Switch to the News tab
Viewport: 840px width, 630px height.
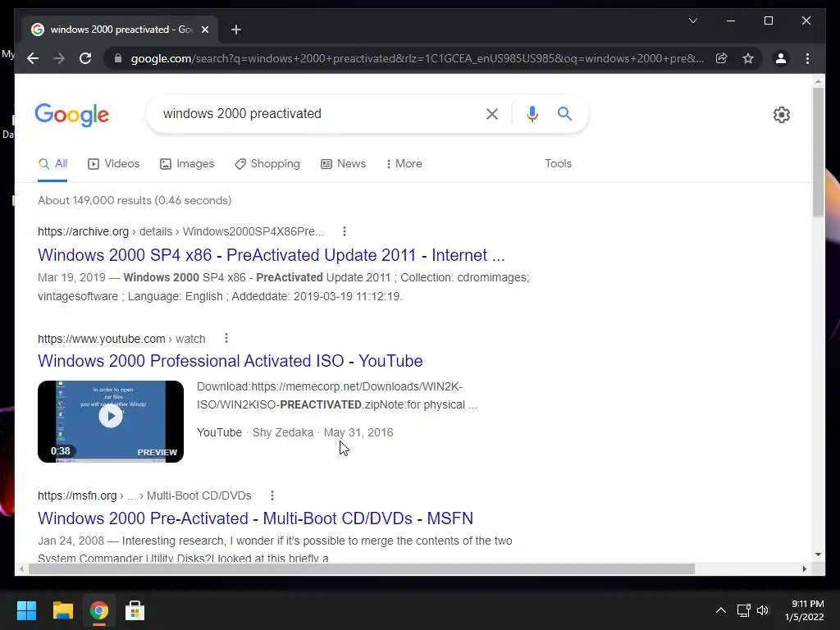343,164
